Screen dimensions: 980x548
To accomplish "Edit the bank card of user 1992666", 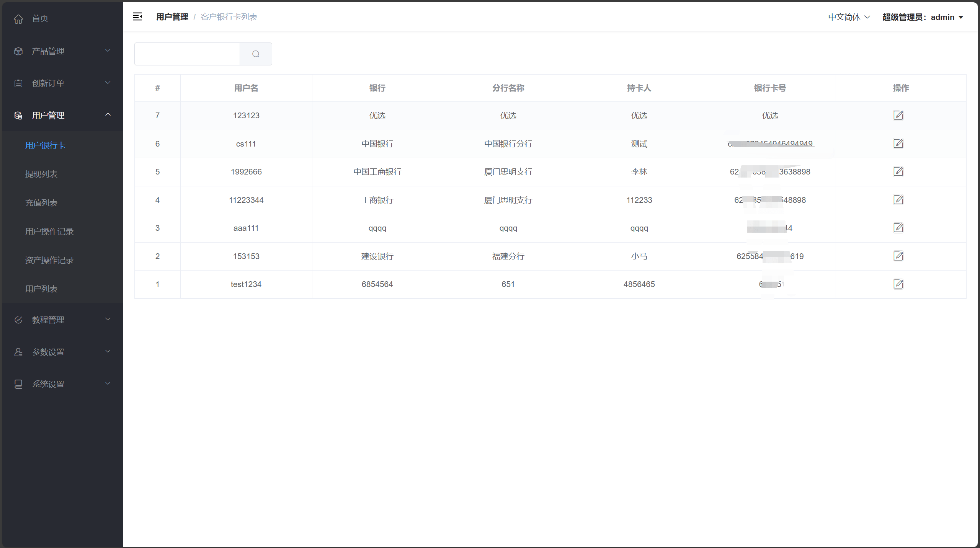I will pyautogui.click(x=898, y=171).
